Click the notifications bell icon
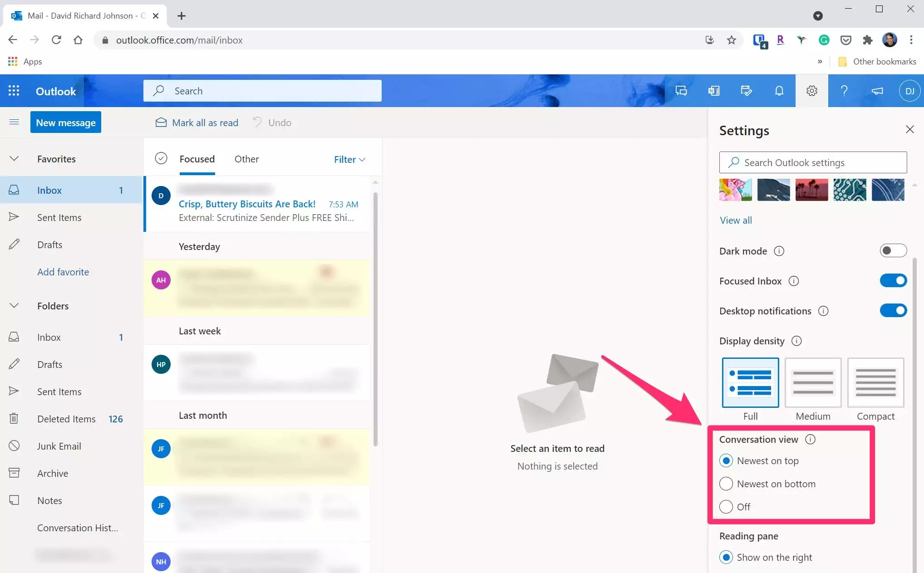This screenshot has width=924, height=573. (x=779, y=91)
